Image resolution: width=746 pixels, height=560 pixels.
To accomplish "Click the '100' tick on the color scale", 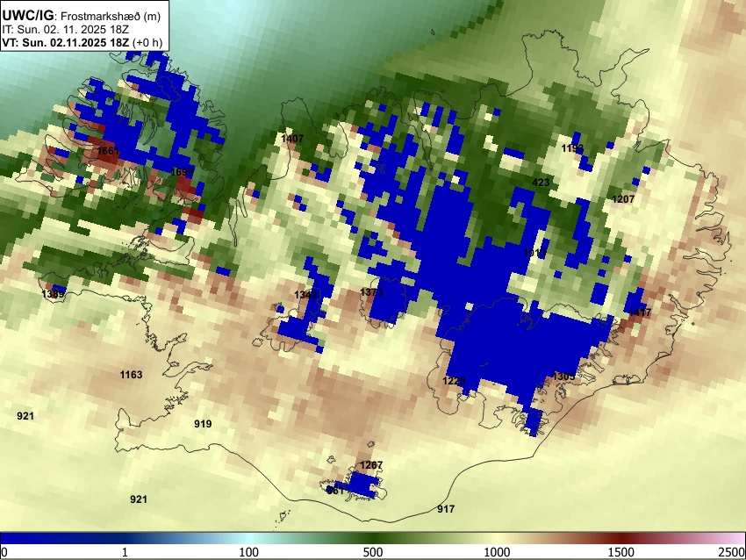I will 249,552.
